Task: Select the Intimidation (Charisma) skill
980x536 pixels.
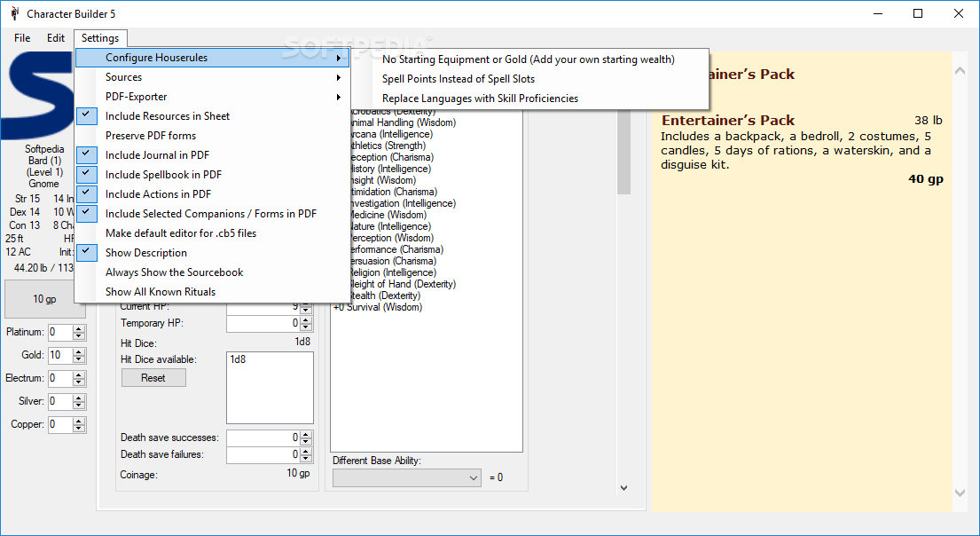Action: (x=394, y=192)
